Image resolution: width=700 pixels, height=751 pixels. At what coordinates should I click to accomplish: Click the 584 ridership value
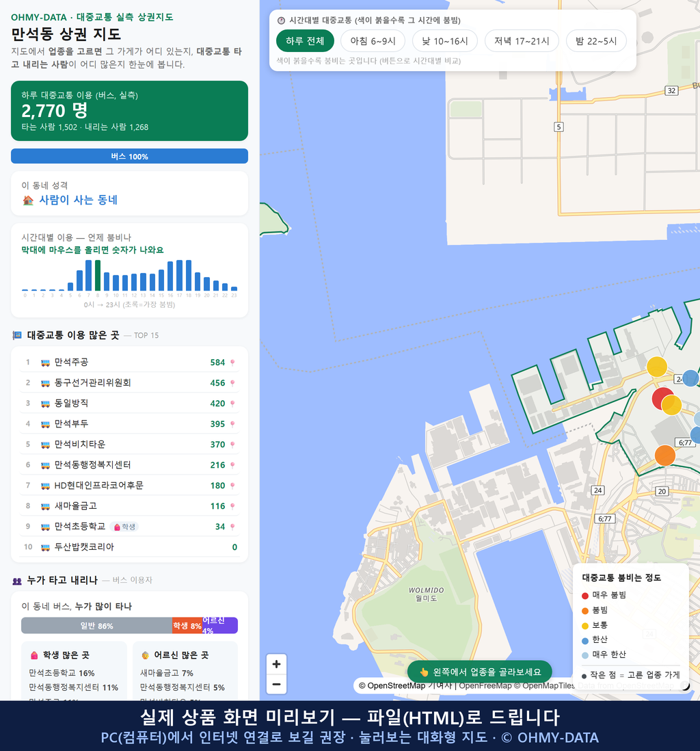217,363
